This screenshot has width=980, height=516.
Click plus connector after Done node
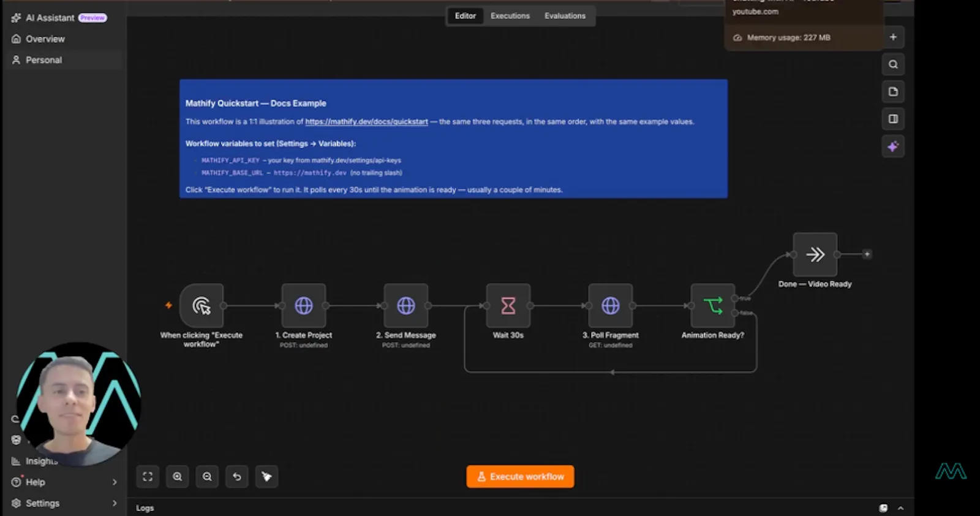(x=867, y=254)
